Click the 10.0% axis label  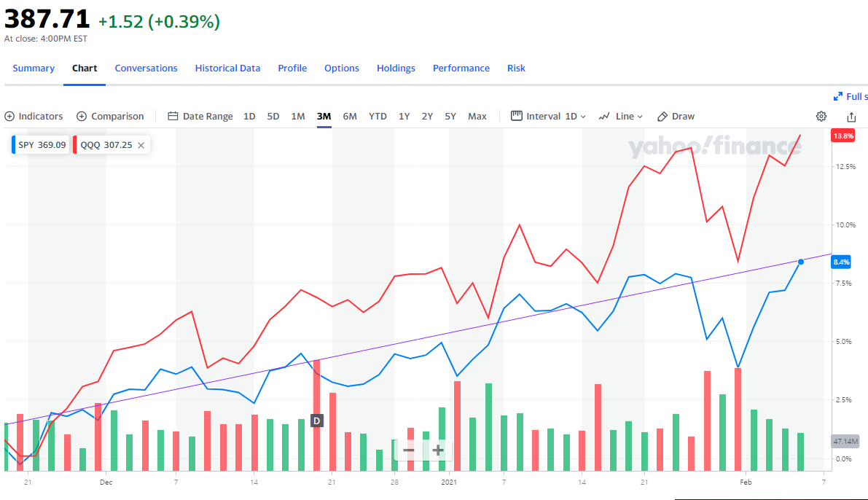[845, 224]
